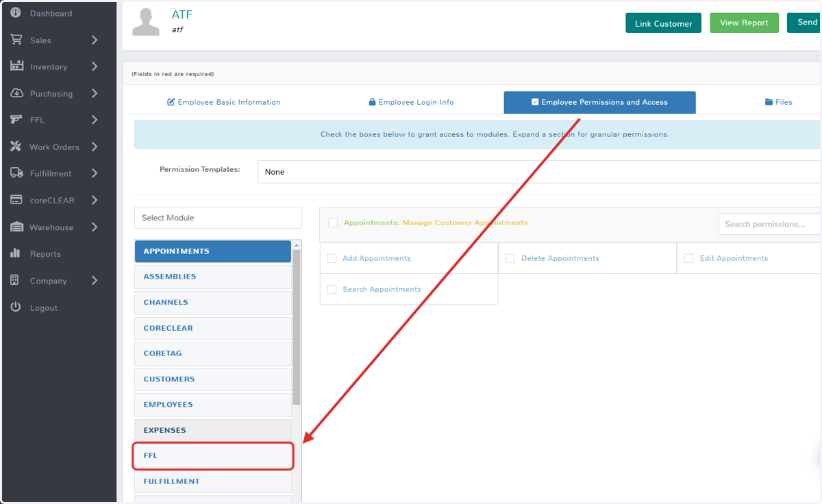The height and width of the screenshot is (504, 822).
Task: Open the Permission Templates dropdown
Action: point(539,172)
